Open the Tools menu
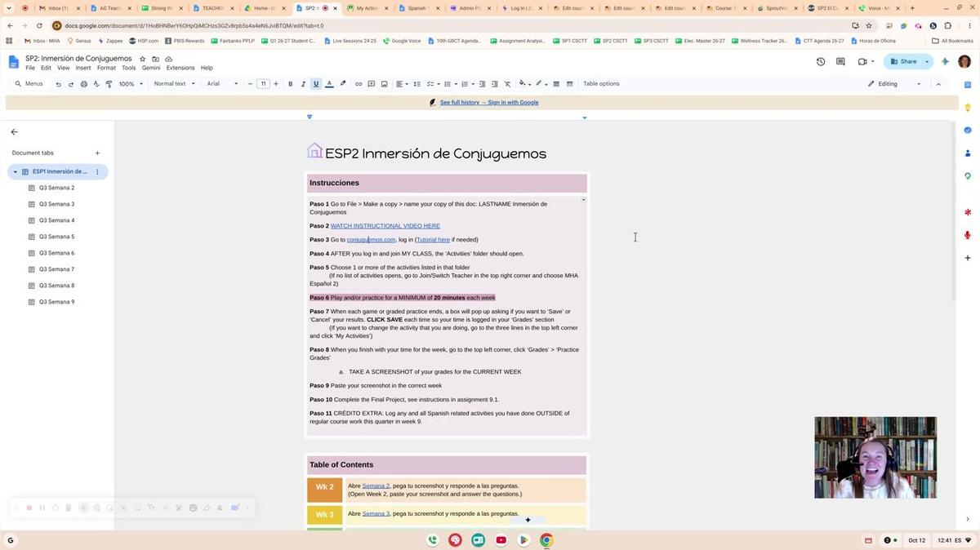This screenshot has height=550, width=980. (x=129, y=68)
